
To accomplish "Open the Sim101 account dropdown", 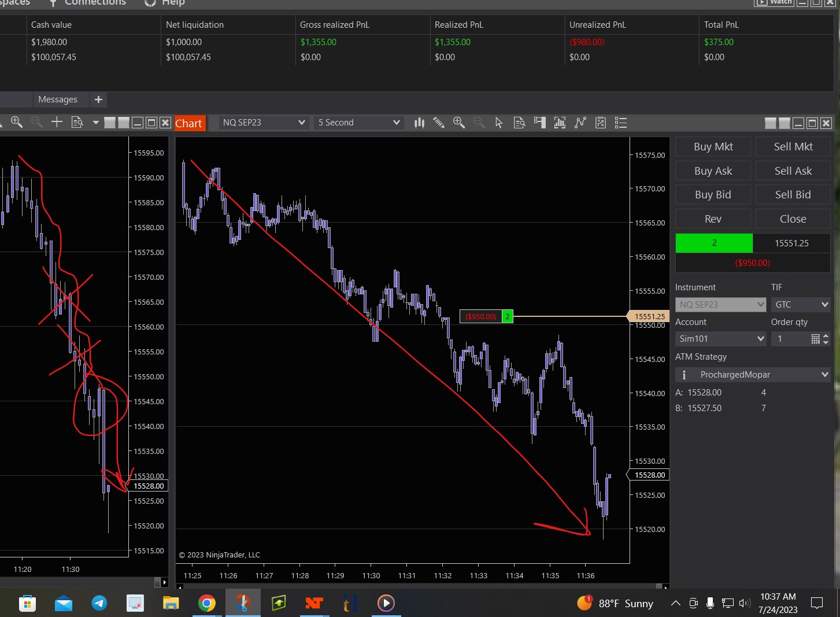I will point(721,339).
